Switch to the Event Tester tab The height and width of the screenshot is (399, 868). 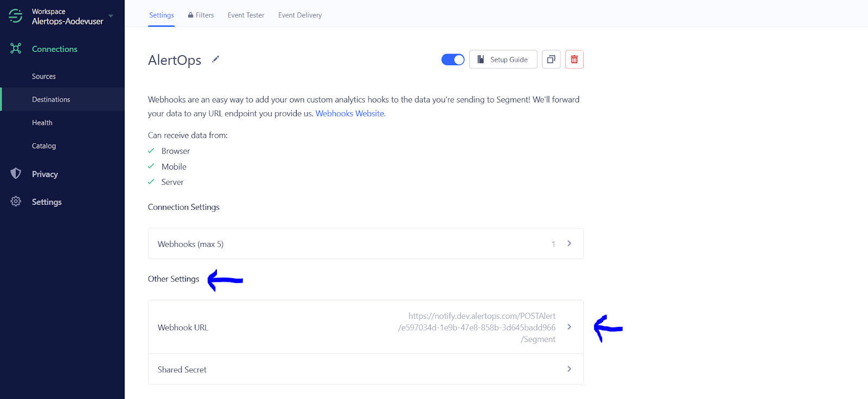pos(246,15)
